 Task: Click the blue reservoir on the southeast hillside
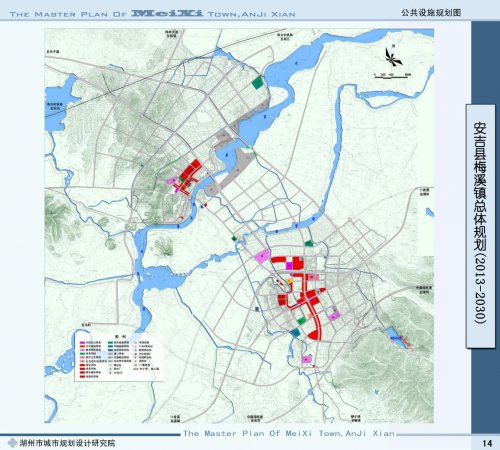[395, 338]
